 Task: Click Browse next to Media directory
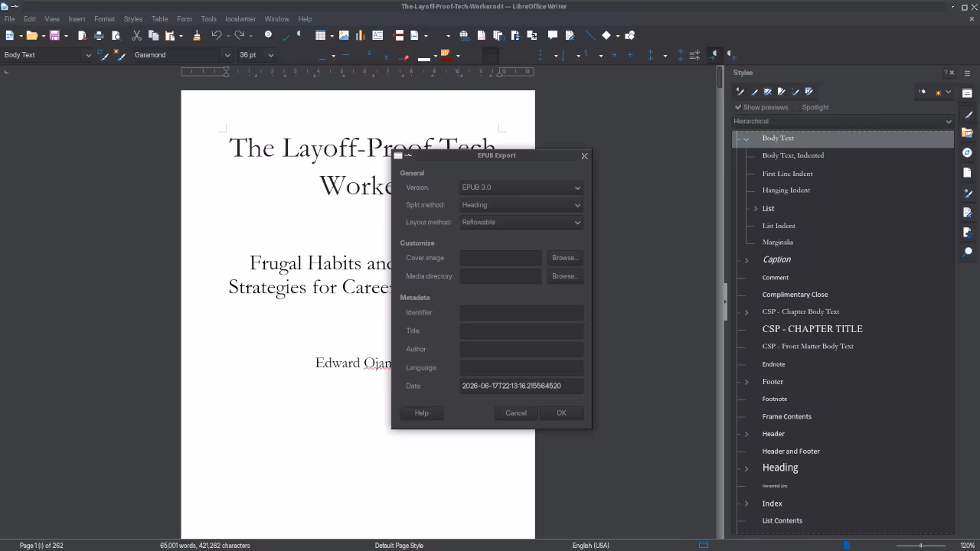[565, 276]
